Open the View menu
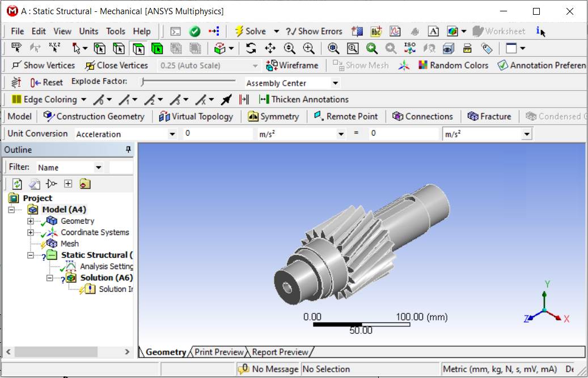The height and width of the screenshot is (378, 588). coord(62,32)
